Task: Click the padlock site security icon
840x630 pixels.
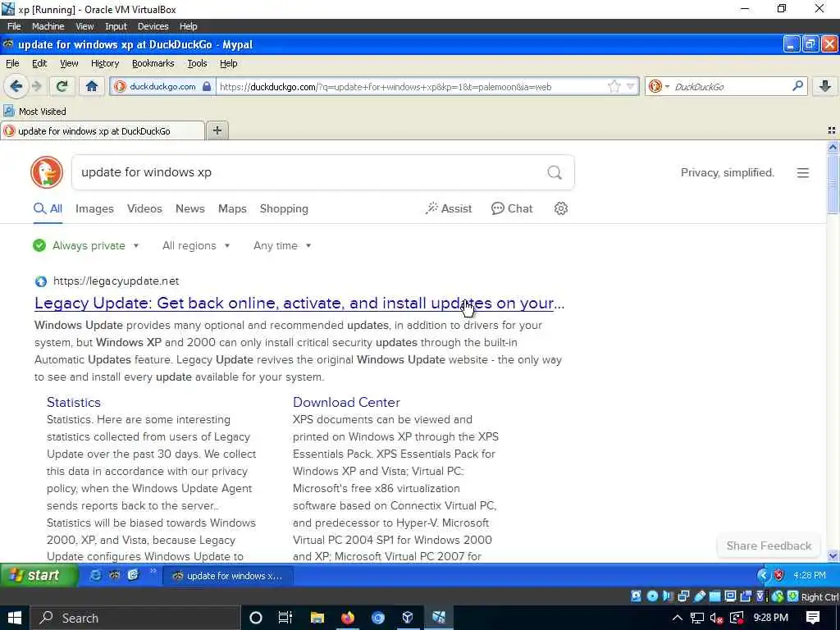Action: coord(207,86)
